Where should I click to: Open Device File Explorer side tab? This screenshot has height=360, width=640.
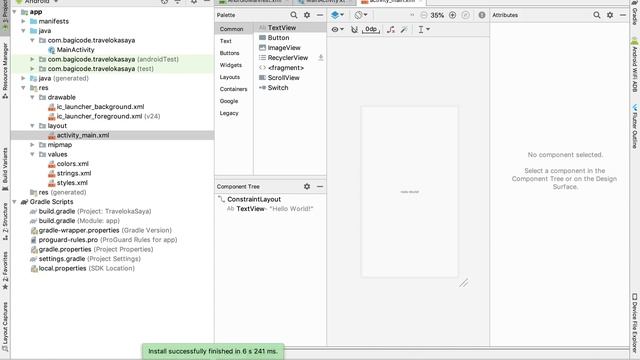click(635, 322)
